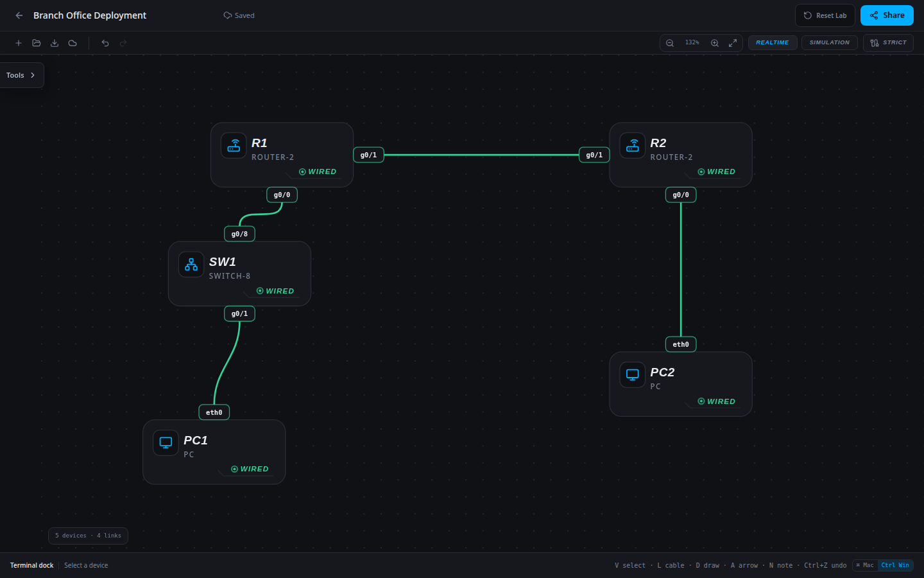Click the cloud icon in toolbar
The width and height of the screenshot is (924, 578).
point(73,43)
